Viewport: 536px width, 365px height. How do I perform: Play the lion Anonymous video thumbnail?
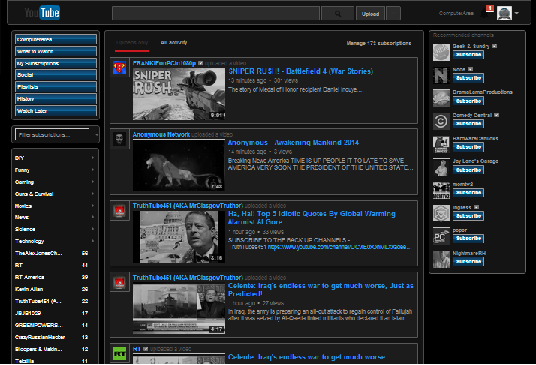(x=179, y=165)
